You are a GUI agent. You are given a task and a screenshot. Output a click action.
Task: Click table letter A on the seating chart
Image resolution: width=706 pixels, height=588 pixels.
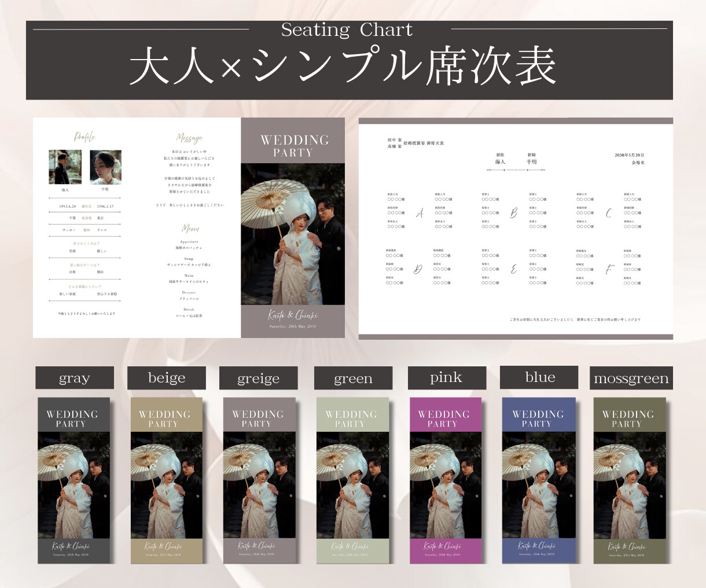coord(420,214)
